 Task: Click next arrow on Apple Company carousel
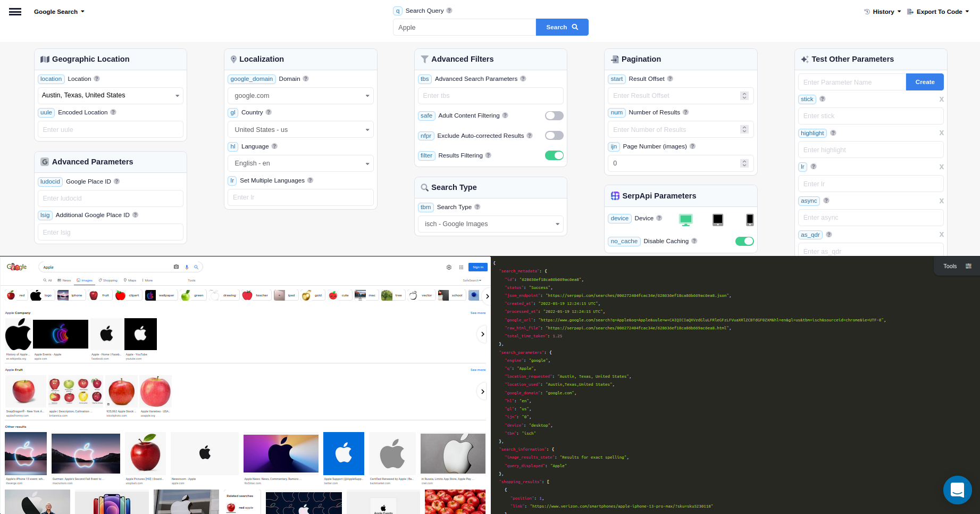[x=482, y=334]
